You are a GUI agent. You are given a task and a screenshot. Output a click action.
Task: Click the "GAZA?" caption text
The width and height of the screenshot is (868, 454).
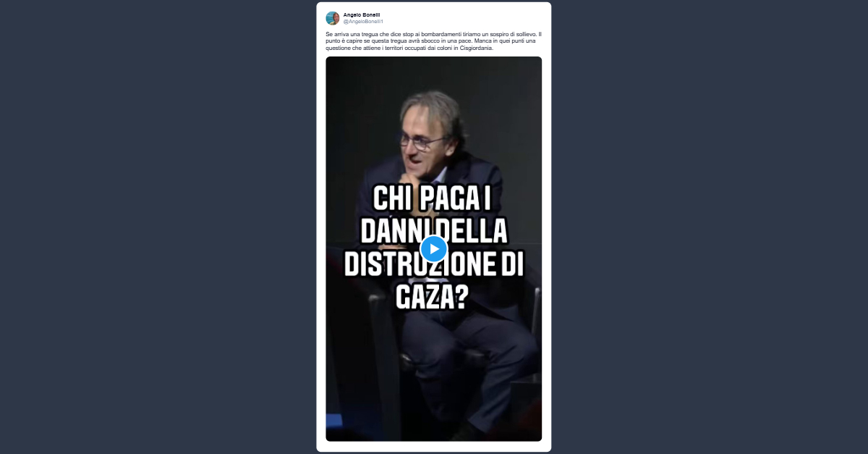[x=432, y=296]
